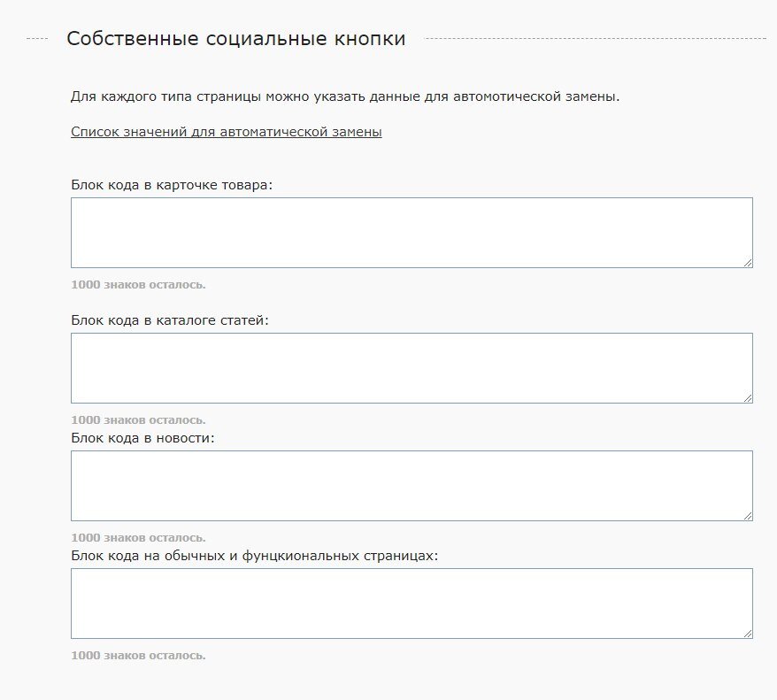
Task: Click character counter under product card textarea
Action: pyautogui.click(x=138, y=285)
